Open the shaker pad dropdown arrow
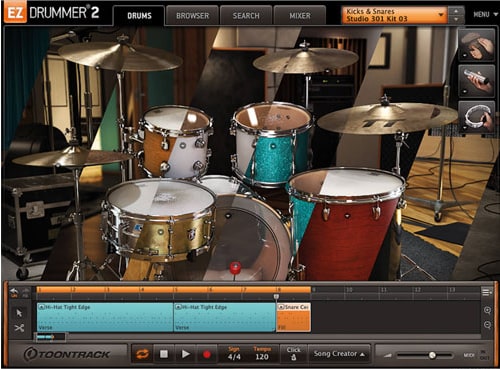 (x=465, y=91)
